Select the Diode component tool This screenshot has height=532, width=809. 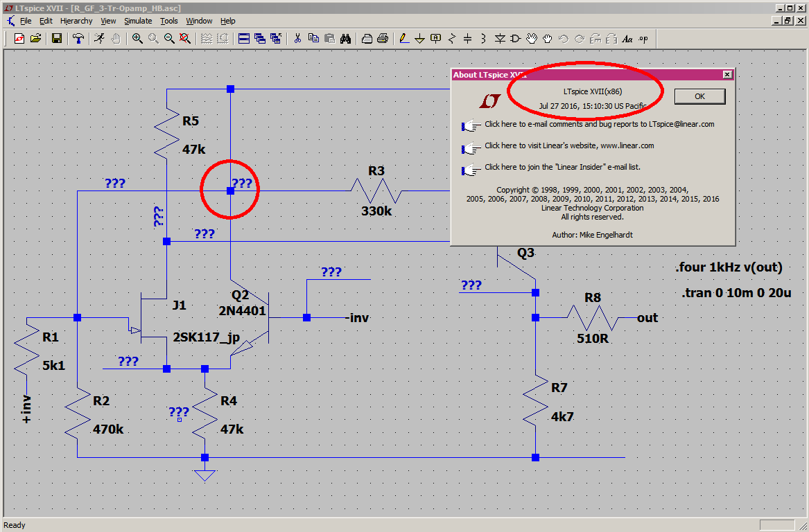[x=500, y=39]
